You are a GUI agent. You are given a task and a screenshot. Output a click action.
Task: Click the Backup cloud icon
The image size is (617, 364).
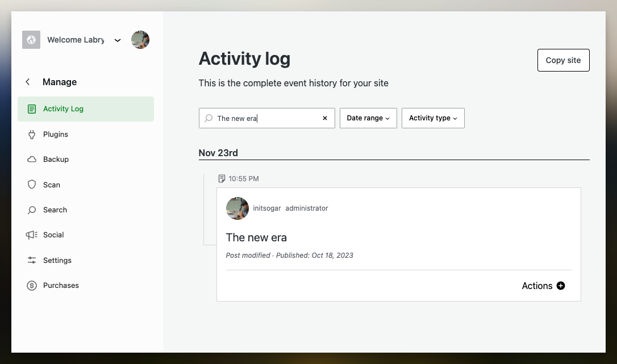(31, 159)
